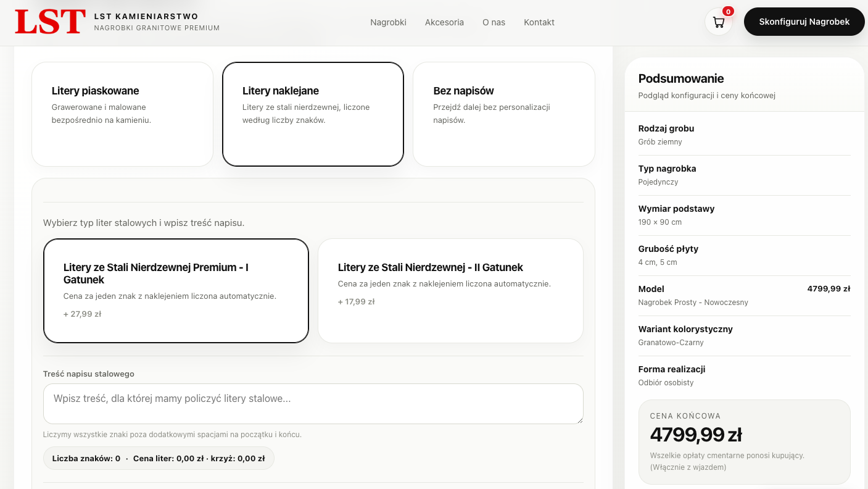Click the Granatowo-Czarny value text
This screenshot has width=868, height=489.
[671, 343]
